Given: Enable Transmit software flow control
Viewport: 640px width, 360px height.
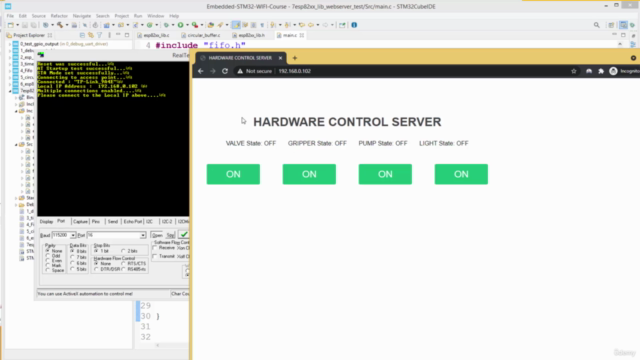Looking at the screenshot, I should (x=155, y=256).
